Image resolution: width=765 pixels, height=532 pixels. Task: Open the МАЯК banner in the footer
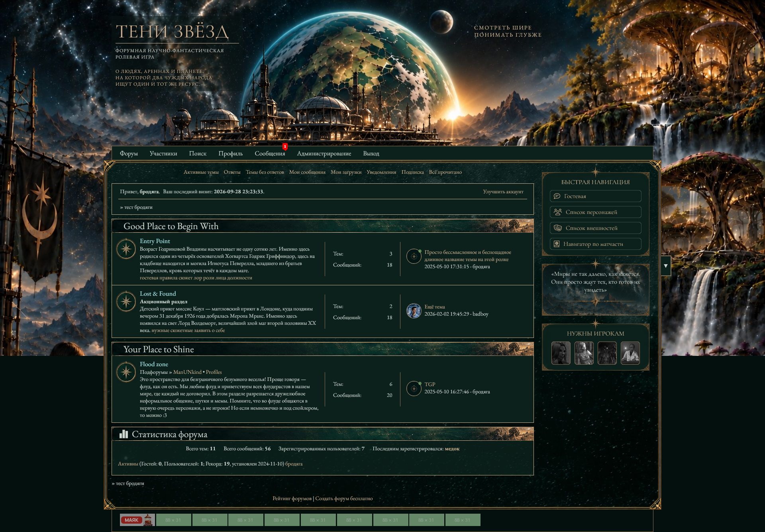click(137, 520)
